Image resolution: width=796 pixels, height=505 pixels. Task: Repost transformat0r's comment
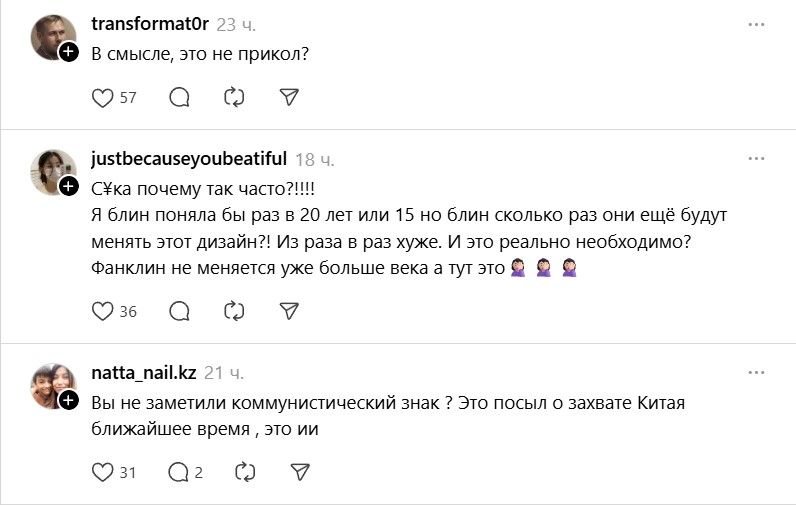tap(234, 97)
